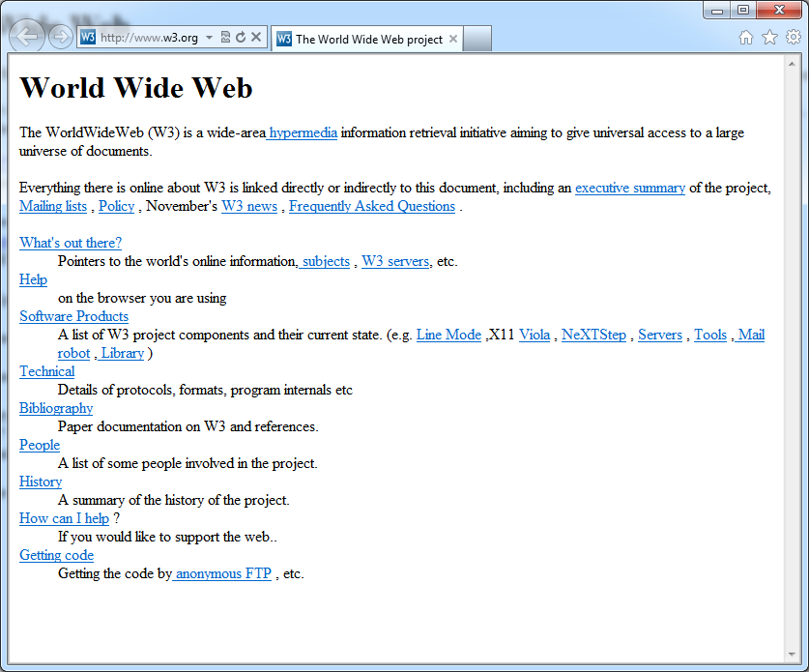Click the address bar URL field

point(149,38)
